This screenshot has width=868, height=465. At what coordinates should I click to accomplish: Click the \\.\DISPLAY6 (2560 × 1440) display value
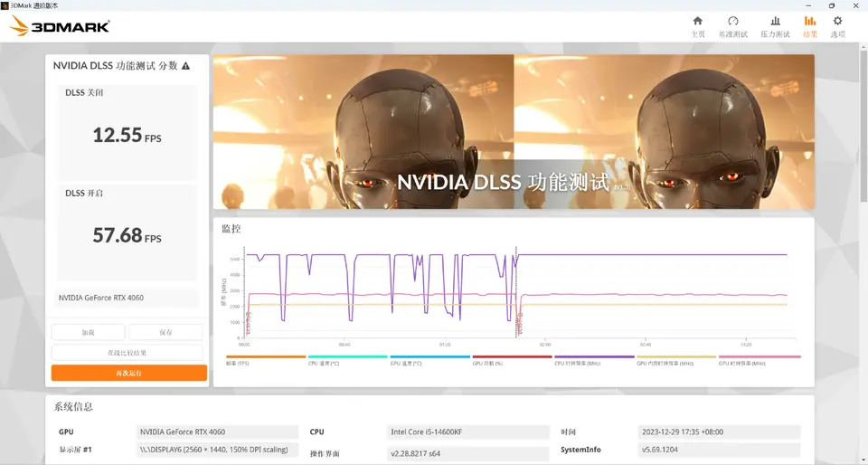pos(217,450)
